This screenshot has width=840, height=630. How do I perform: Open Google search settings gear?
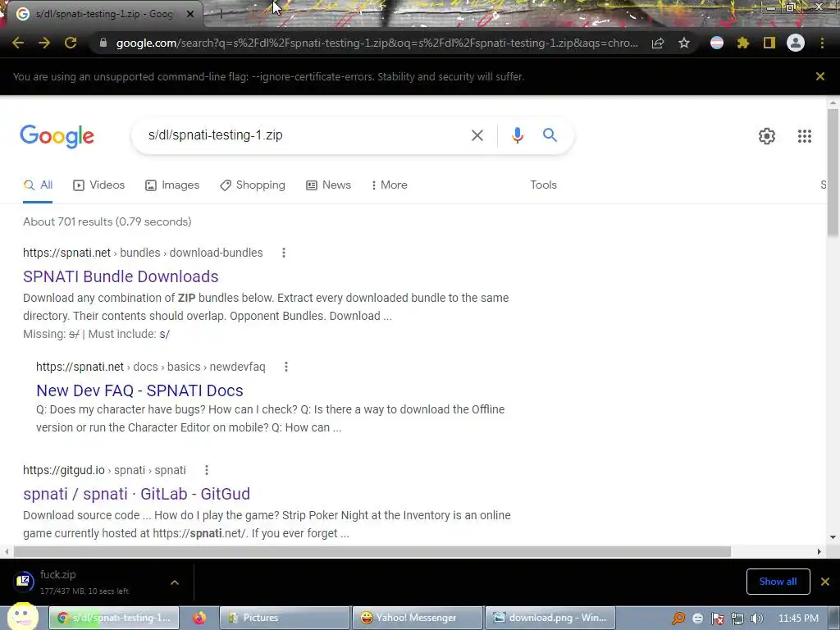767,136
